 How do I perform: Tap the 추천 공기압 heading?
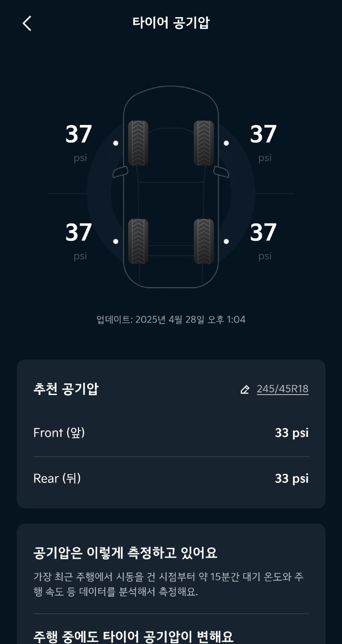[x=66, y=389]
